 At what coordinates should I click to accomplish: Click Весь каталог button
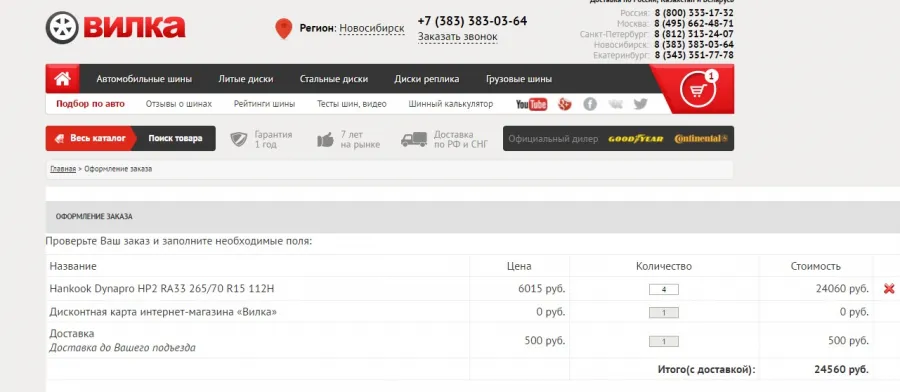click(x=90, y=138)
